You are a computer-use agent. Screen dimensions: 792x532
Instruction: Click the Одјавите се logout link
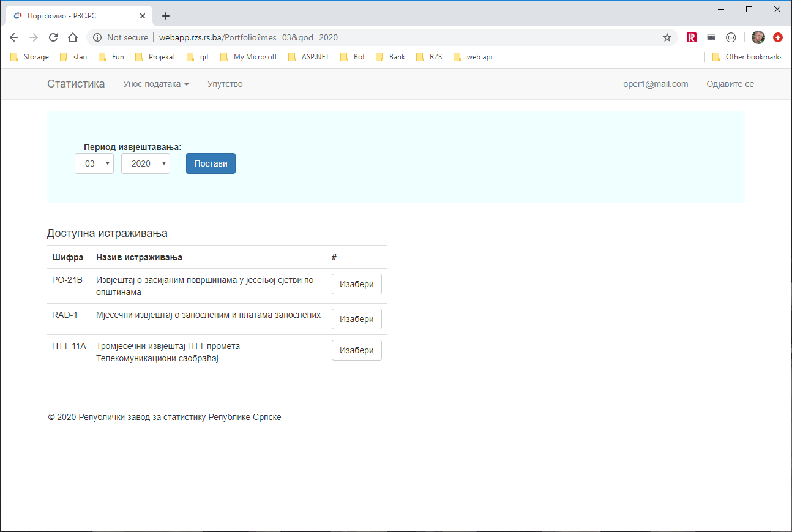pyautogui.click(x=730, y=84)
